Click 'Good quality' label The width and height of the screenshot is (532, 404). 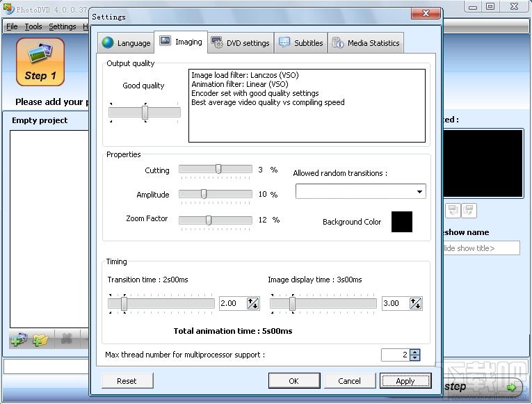point(143,86)
